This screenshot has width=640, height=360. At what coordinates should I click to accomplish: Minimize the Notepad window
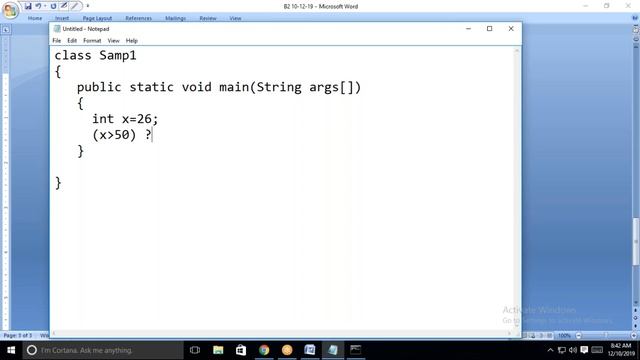click(468, 29)
